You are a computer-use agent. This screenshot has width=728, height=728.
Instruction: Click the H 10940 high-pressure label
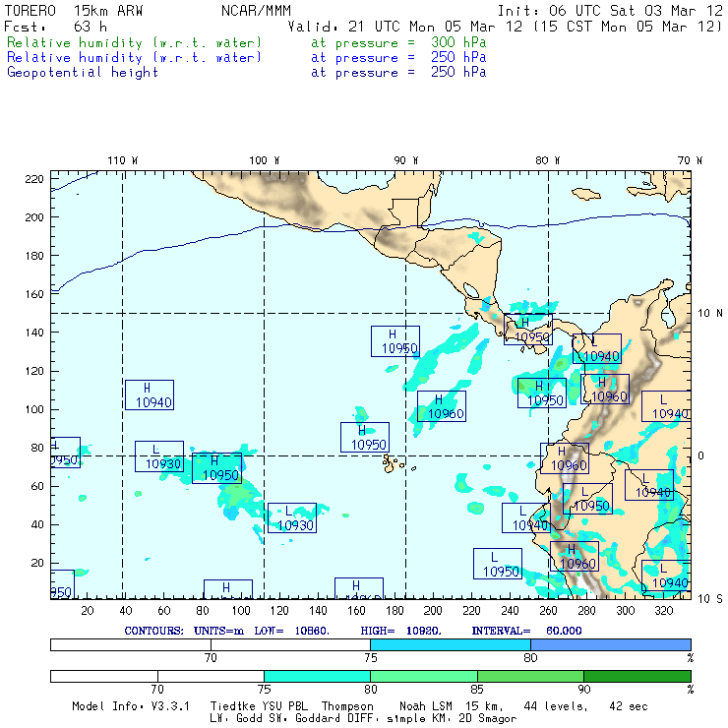149,394
